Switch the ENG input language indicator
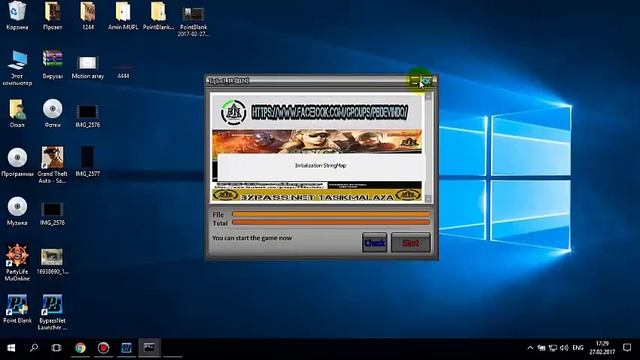Viewport: 640px width, 360px height. coord(578,348)
